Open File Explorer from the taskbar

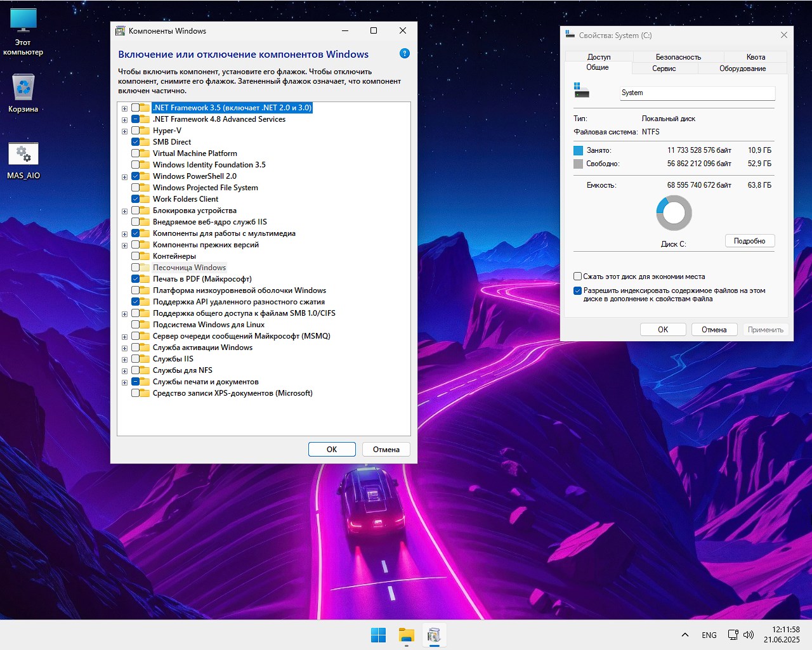click(406, 634)
